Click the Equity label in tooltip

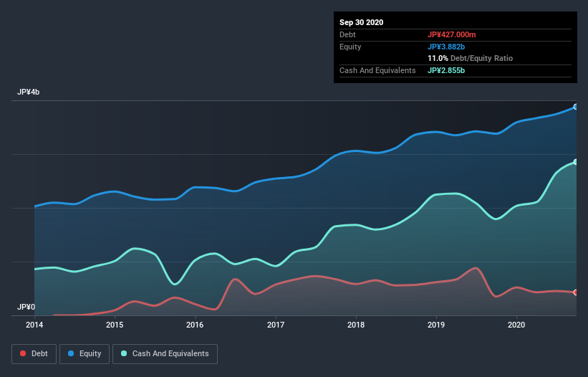(x=350, y=47)
